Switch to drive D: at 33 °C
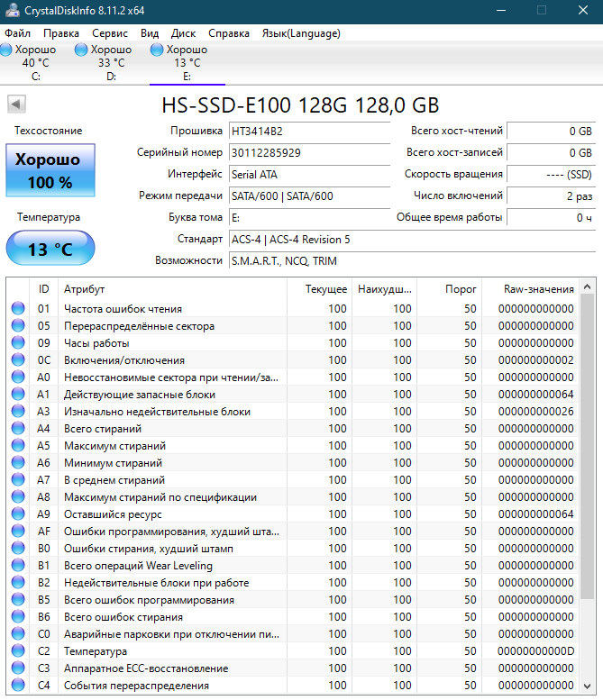Viewport: 603px width, 700px height. click(x=111, y=62)
